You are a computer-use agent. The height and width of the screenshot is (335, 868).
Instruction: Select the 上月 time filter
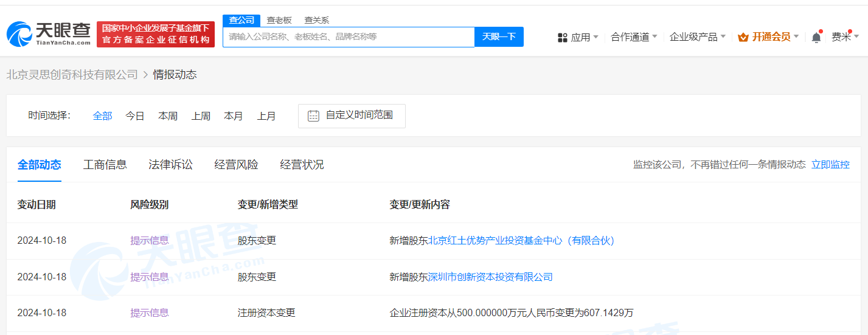[266, 116]
